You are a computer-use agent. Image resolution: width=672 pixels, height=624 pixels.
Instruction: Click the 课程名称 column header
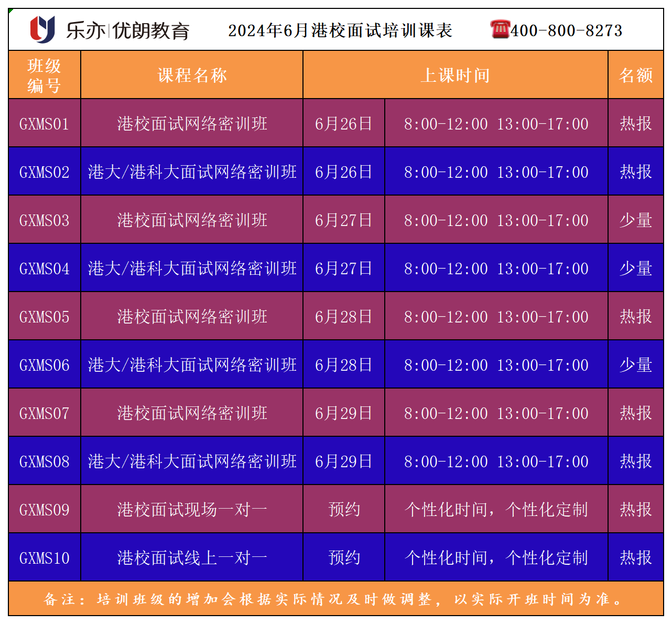pyautogui.click(x=192, y=76)
